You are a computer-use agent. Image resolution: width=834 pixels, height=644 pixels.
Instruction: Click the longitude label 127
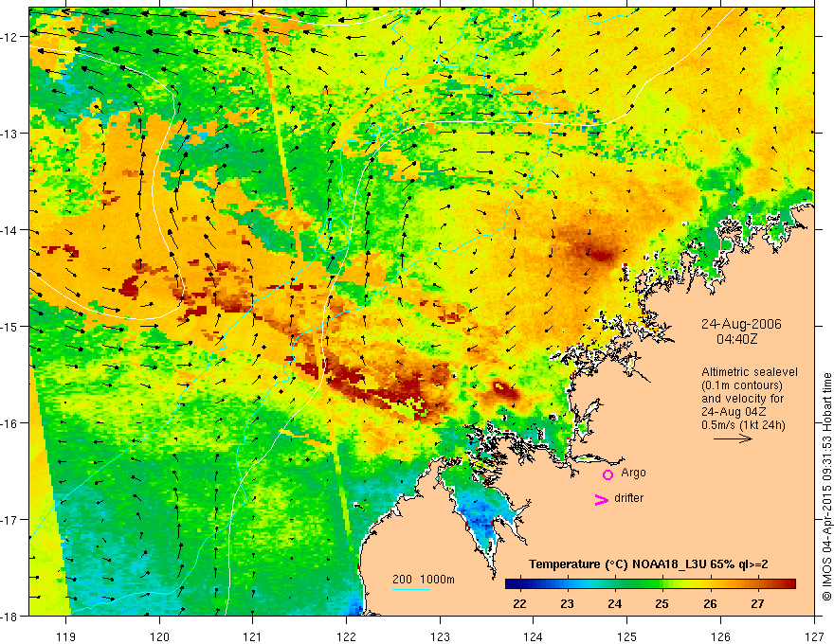814,636
